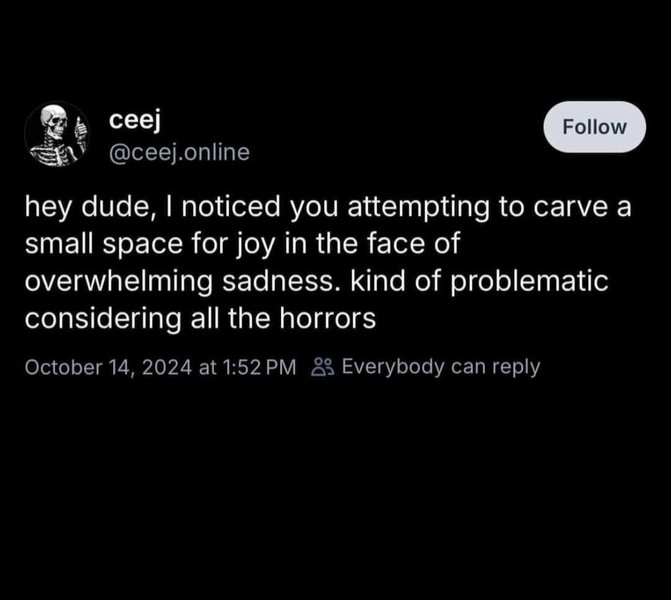Image resolution: width=671 pixels, height=600 pixels.
Task: Click the Everybody can reply label
Action: 441,367
